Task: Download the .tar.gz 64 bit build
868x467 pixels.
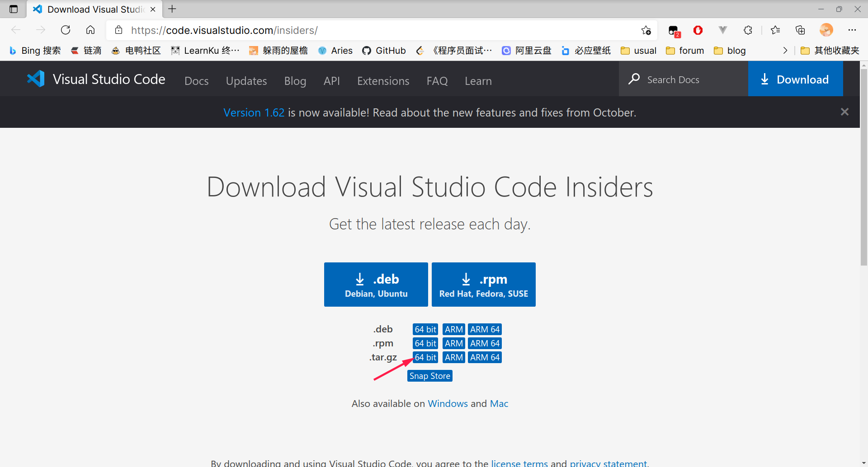Action: (425, 357)
